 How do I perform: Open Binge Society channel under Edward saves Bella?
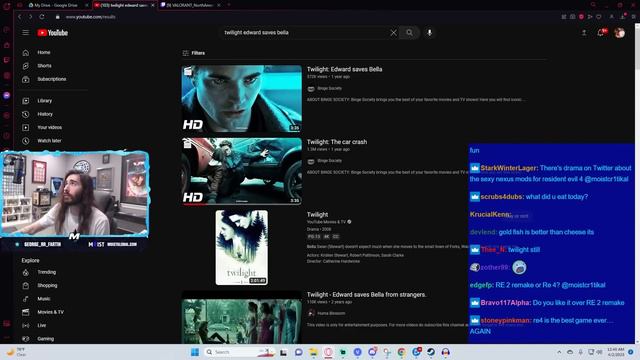click(x=329, y=89)
